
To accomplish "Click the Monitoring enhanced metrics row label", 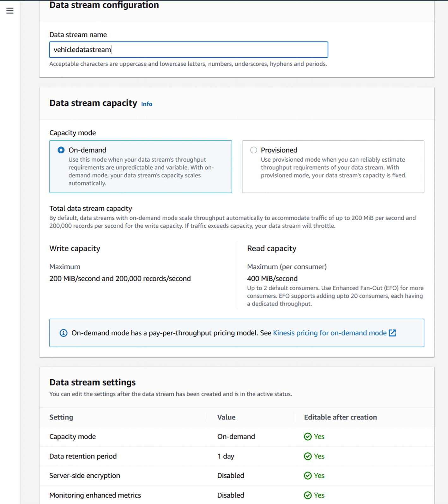I will click(95, 495).
